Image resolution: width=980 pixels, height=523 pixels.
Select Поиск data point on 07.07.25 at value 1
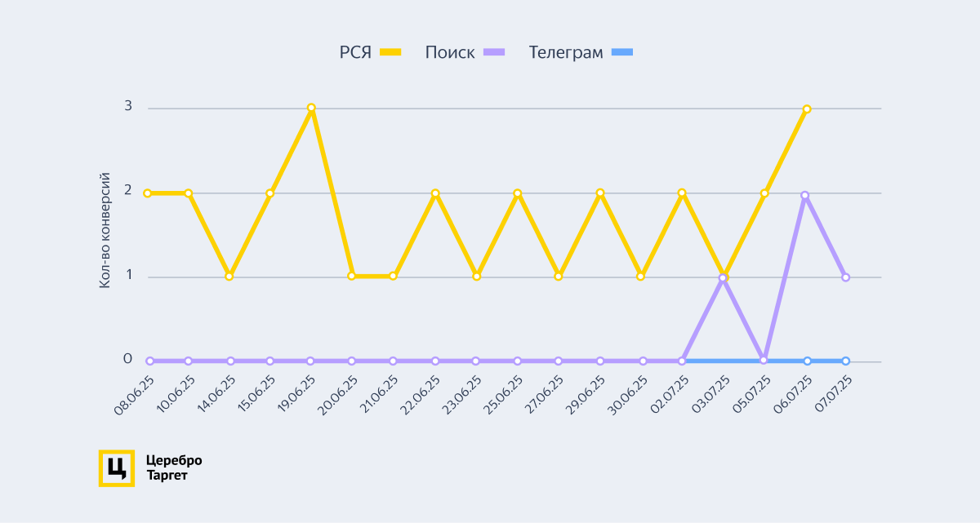click(845, 277)
